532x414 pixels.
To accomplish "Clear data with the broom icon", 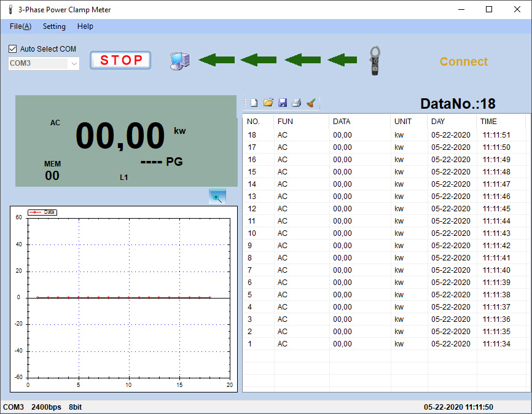I will point(311,103).
